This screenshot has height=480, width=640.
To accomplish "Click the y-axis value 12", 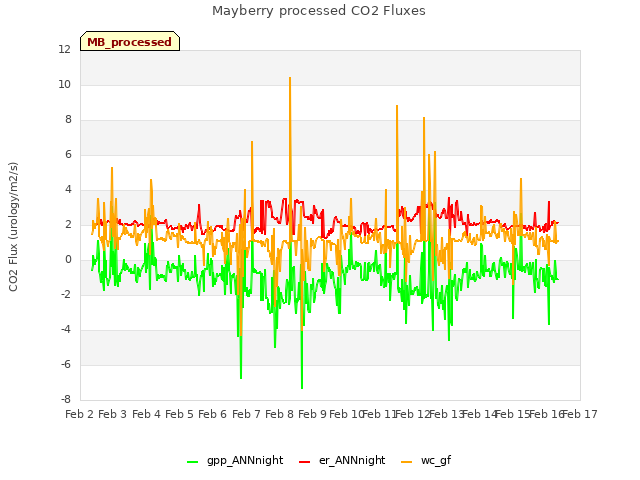I will click(64, 49).
